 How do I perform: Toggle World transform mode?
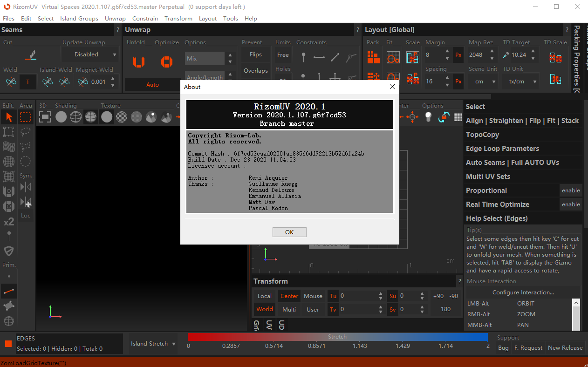[265, 309]
